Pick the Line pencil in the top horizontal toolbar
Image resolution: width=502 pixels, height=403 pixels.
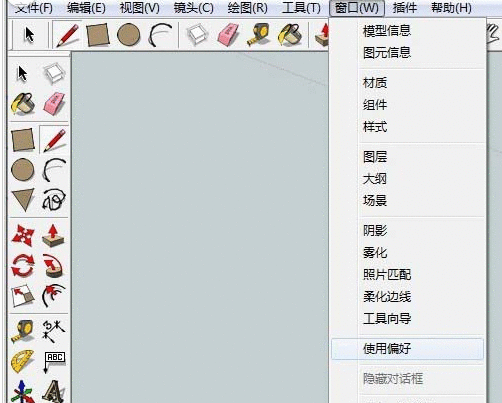click(68, 35)
